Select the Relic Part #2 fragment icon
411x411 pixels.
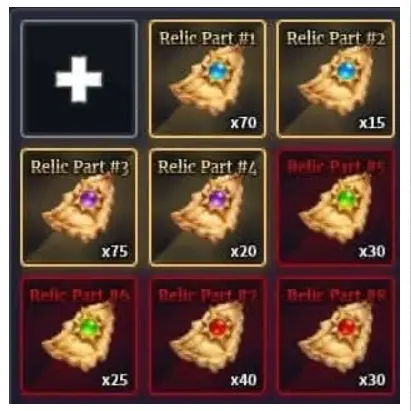(x=335, y=81)
